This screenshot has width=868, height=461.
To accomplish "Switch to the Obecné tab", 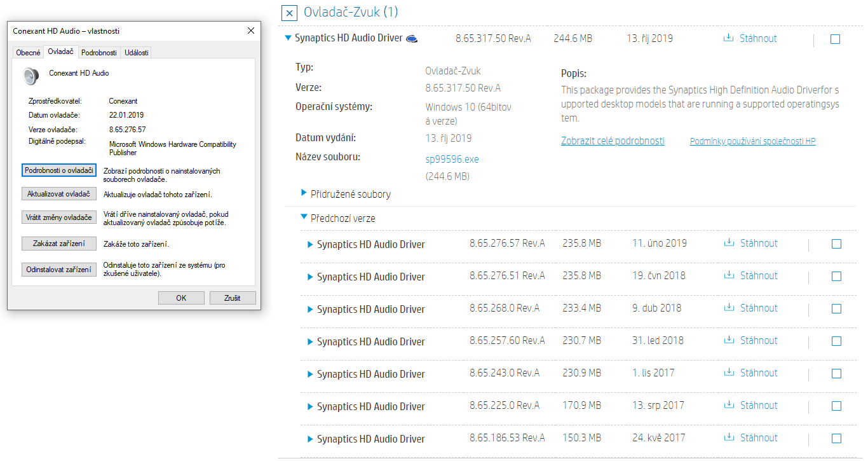I will pyautogui.click(x=28, y=53).
